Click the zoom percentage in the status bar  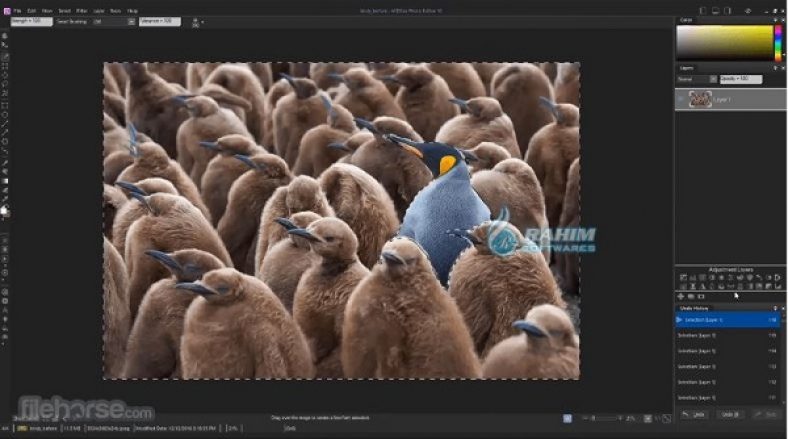click(x=233, y=428)
